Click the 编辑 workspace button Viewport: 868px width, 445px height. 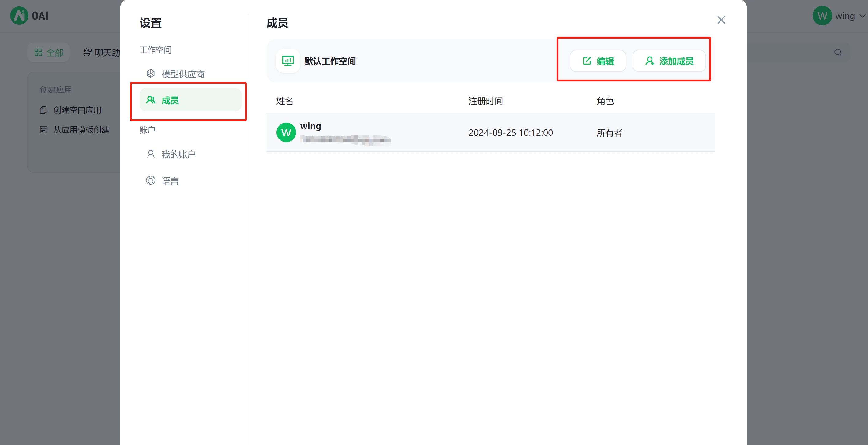pos(598,61)
